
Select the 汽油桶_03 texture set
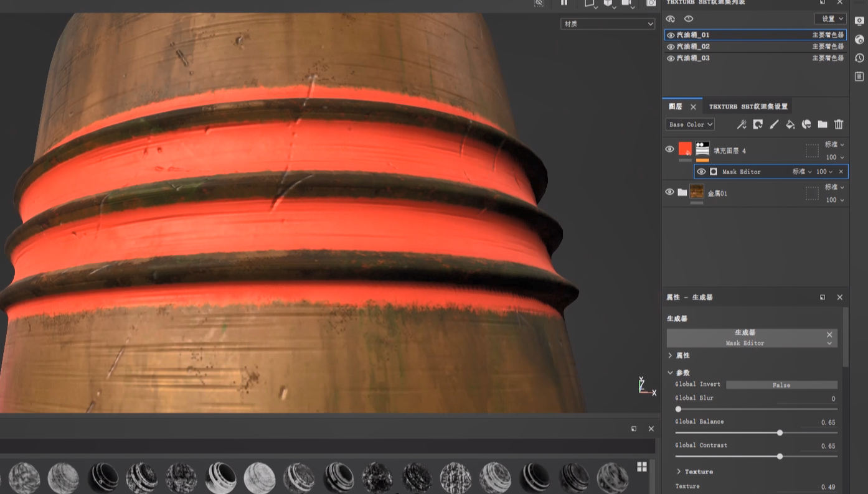click(693, 58)
